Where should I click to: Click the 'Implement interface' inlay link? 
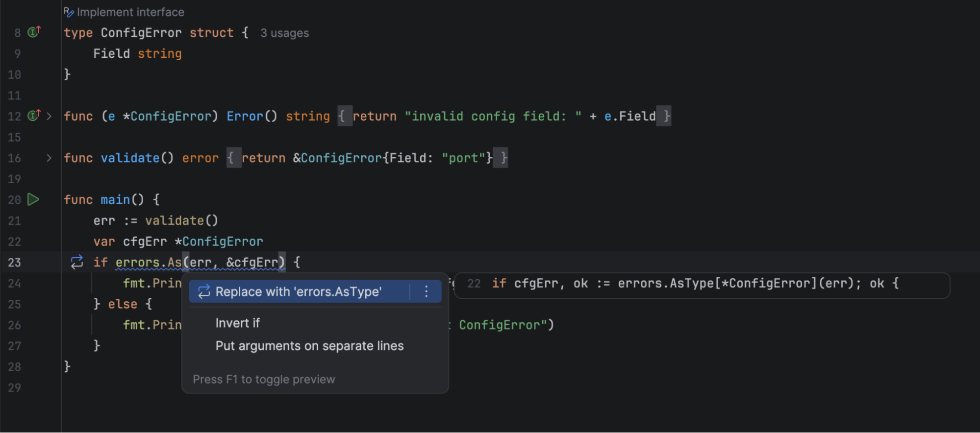pos(130,12)
